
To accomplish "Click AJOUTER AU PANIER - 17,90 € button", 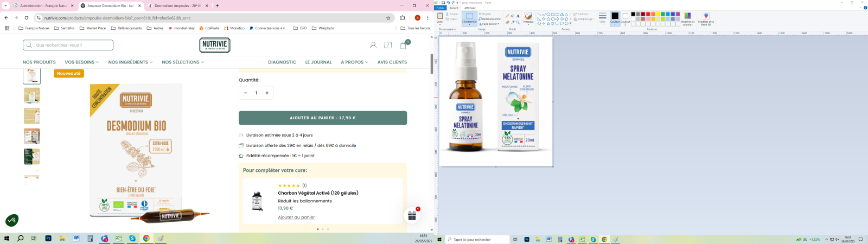I will pyautogui.click(x=323, y=118).
